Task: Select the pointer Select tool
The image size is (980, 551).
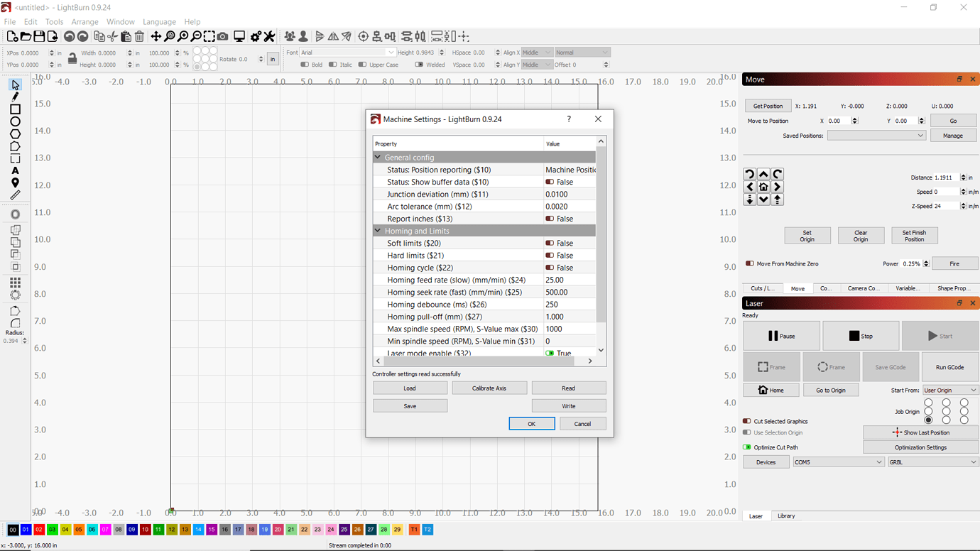Action: 15,85
